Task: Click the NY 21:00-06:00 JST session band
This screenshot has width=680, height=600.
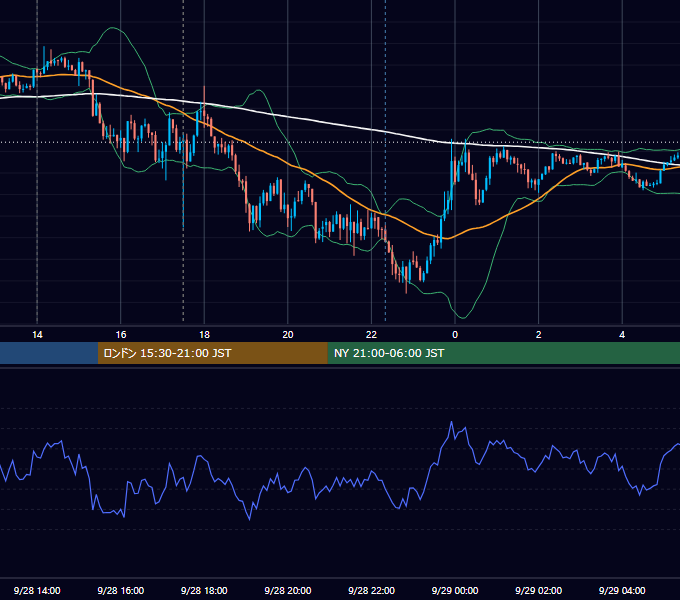Action: 503,353
